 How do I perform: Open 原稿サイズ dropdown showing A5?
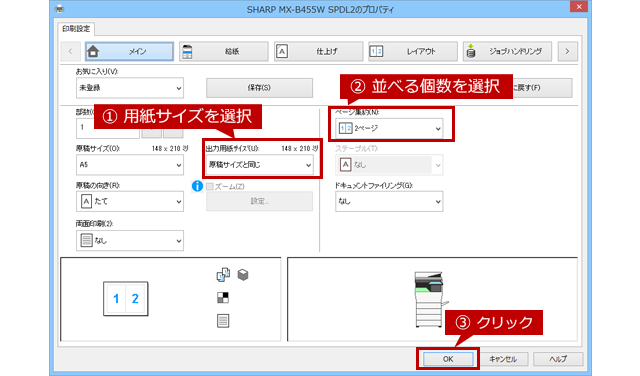click(x=130, y=165)
